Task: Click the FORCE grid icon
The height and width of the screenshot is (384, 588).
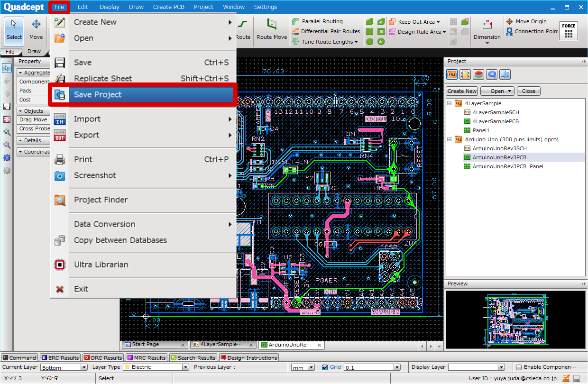Action: coord(569,31)
